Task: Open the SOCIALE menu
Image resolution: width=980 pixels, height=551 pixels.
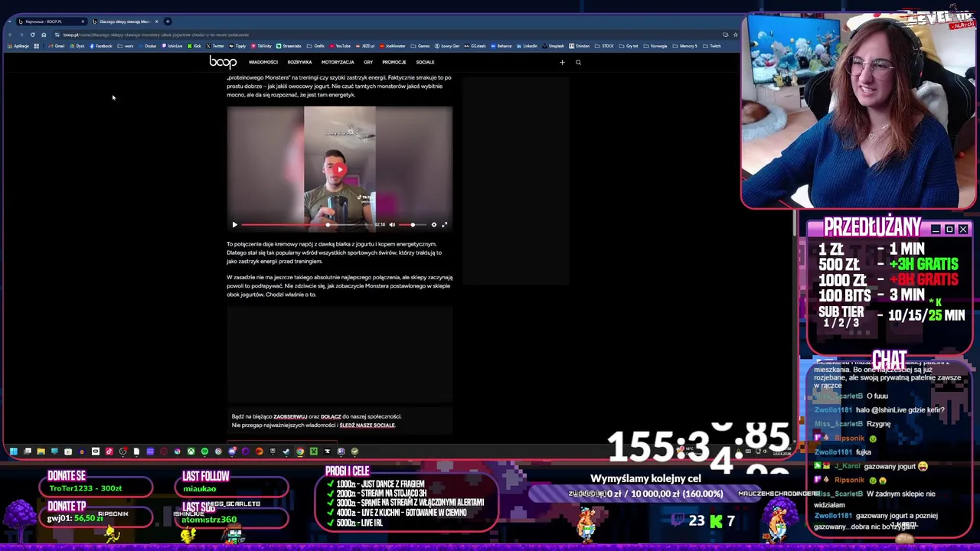Action: tap(425, 62)
